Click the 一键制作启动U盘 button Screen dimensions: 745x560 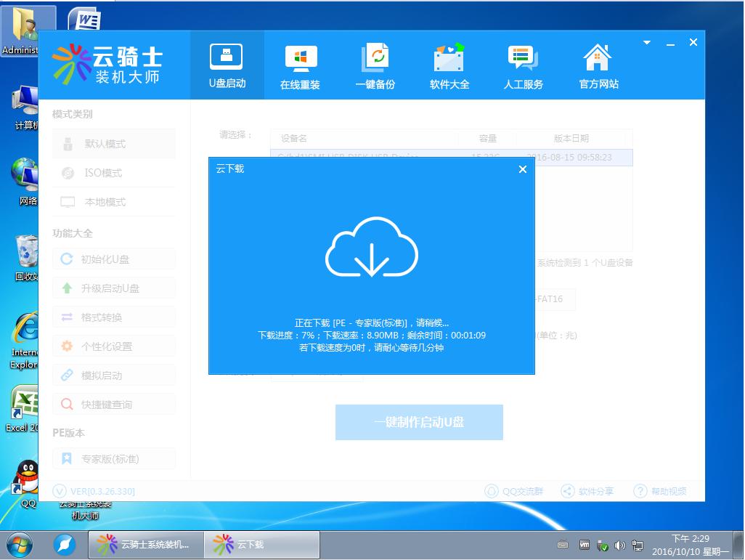click(x=418, y=422)
